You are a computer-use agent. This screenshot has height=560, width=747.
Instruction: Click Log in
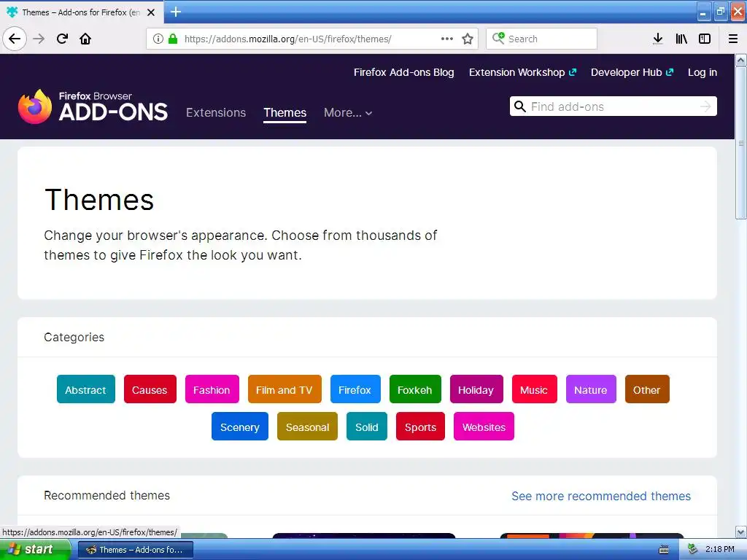pyautogui.click(x=703, y=72)
